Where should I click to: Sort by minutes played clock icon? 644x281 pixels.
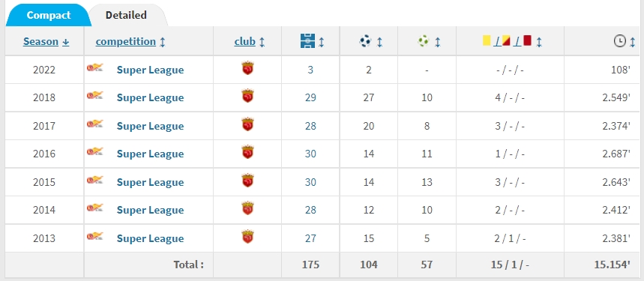coord(620,41)
